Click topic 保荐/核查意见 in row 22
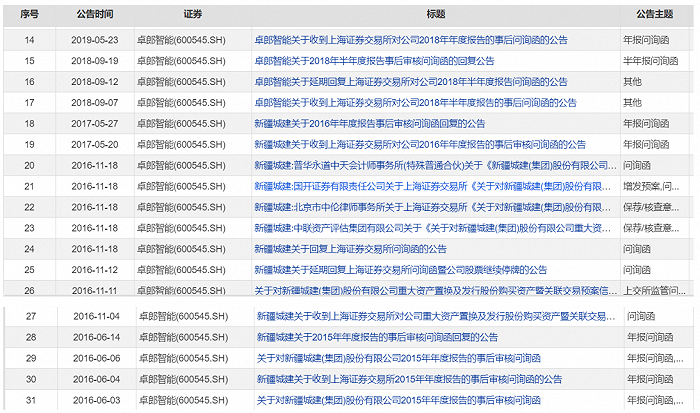700x413 pixels. tap(651, 207)
